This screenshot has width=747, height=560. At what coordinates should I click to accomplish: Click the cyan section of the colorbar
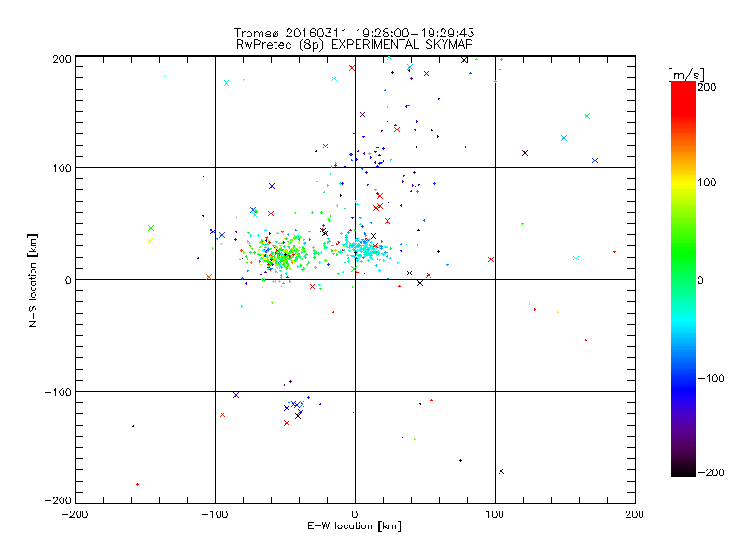pos(684,321)
